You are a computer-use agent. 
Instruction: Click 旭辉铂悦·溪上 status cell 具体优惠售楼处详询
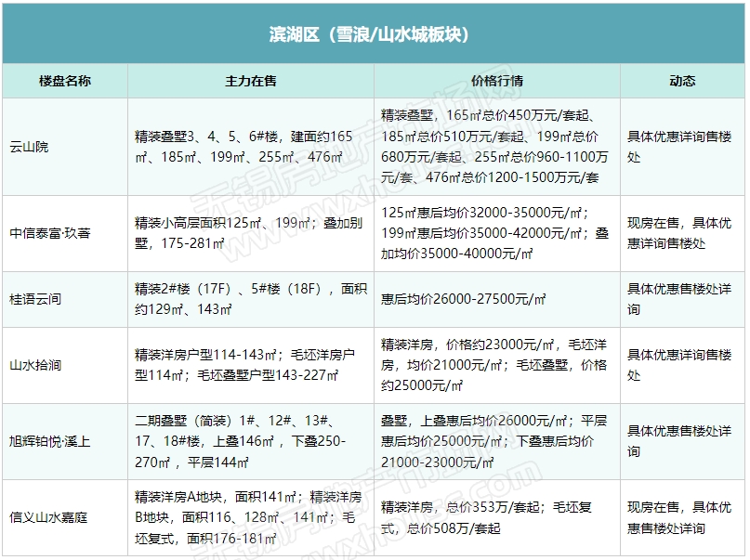click(x=683, y=441)
